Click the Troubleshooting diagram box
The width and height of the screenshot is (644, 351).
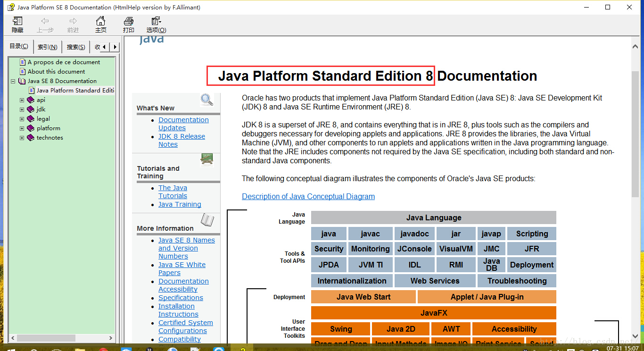click(517, 281)
